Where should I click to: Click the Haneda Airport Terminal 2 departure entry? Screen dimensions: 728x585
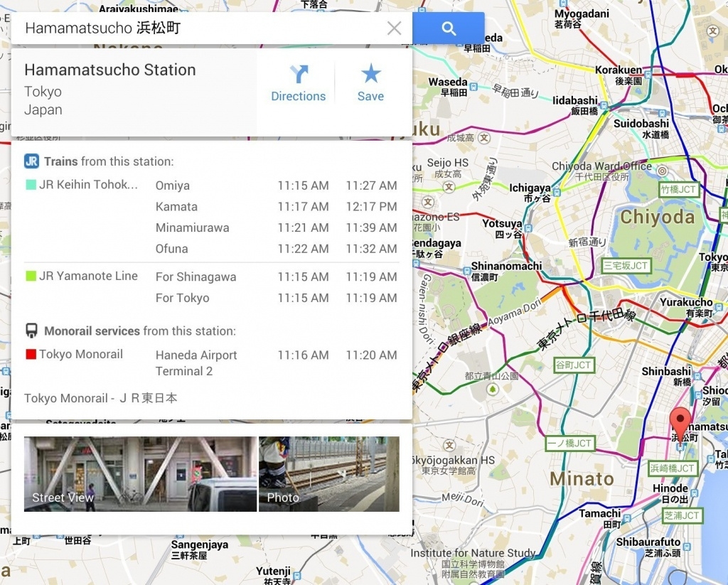pyautogui.click(x=196, y=363)
